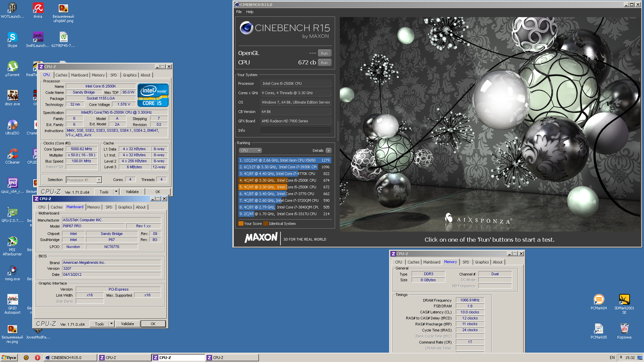
Task: Open the Help menu in Cinebench
Action: (250, 12)
